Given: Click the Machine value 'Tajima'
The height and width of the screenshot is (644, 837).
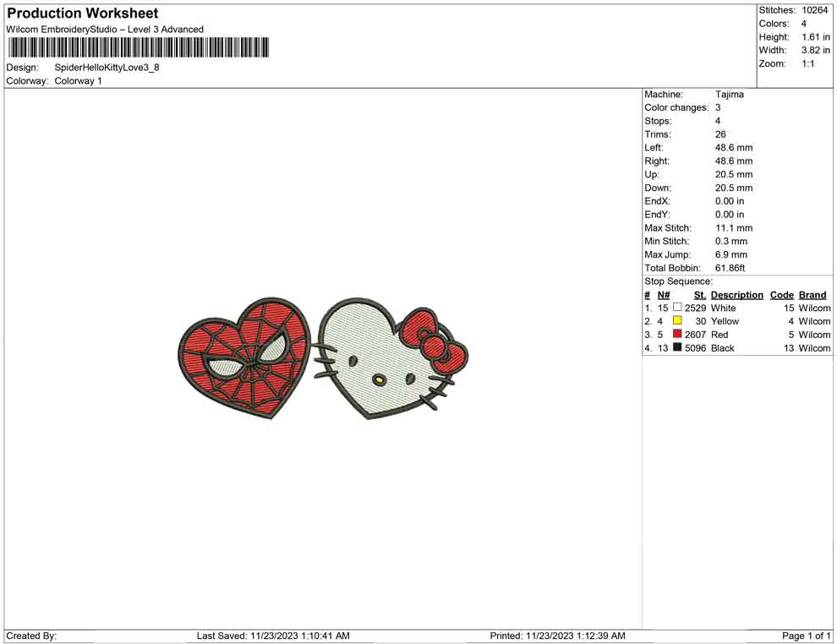Looking at the screenshot, I should [729, 95].
